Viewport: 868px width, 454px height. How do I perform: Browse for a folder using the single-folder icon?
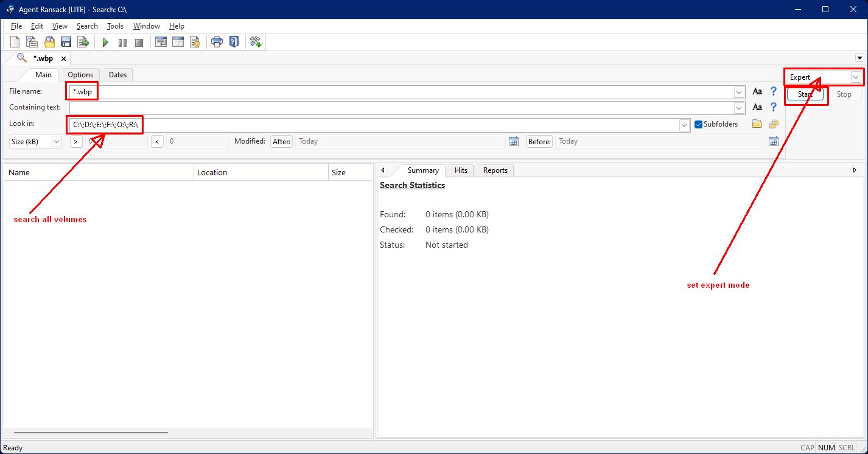coord(757,124)
